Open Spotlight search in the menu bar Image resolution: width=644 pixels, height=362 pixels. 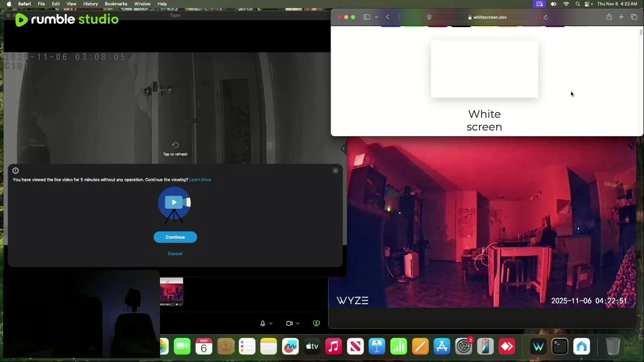click(578, 4)
